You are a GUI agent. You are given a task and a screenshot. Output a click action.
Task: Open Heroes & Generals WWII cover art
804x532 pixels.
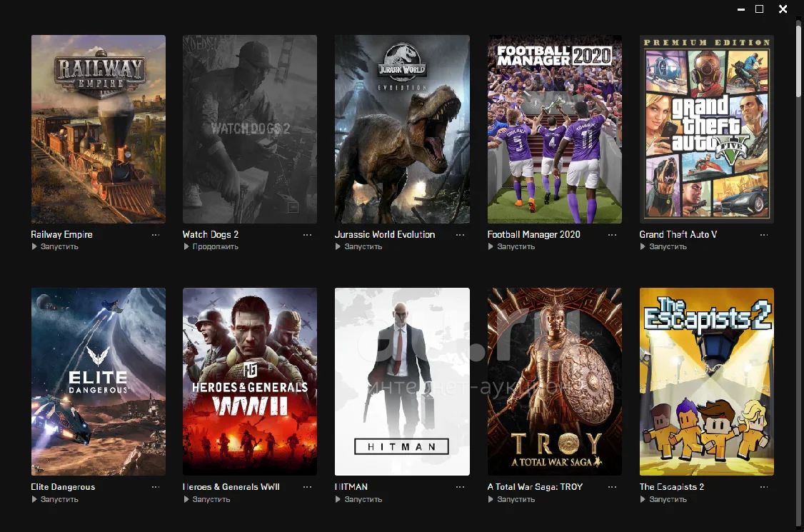(x=250, y=382)
